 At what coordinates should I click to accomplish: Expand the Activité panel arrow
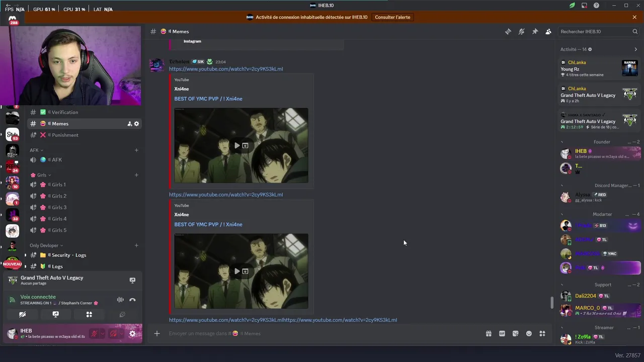coord(635,49)
